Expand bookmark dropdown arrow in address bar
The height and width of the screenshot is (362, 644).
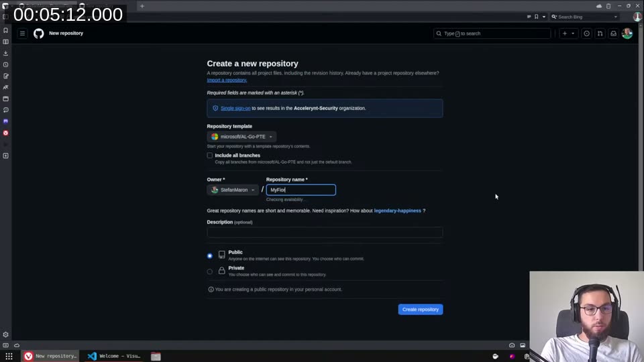tap(544, 17)
